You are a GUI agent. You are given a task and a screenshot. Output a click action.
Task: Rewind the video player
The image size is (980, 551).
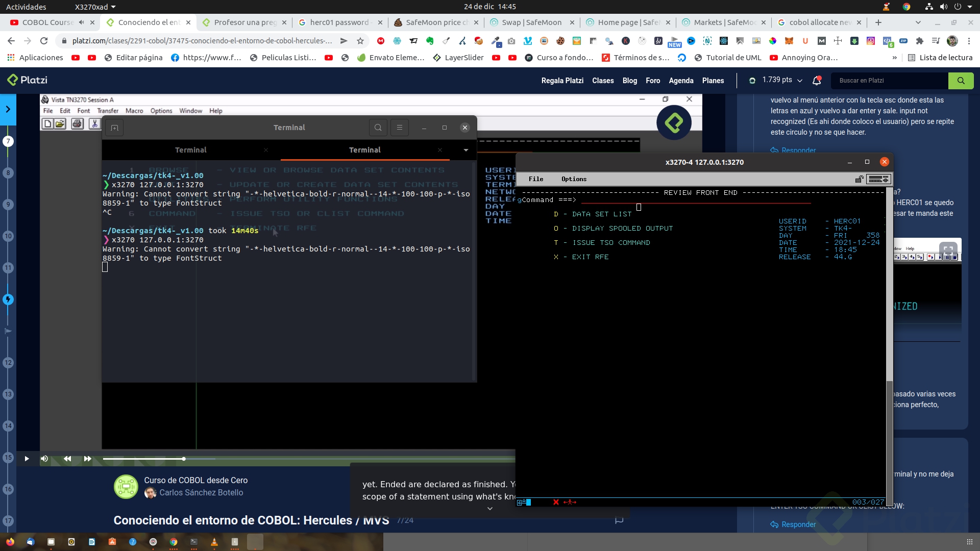point(67,459)
